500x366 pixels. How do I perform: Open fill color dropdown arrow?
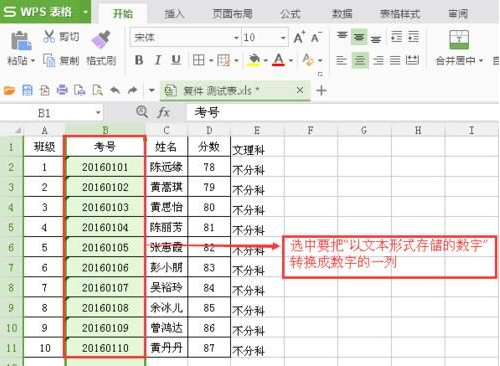tap(266, 61)
